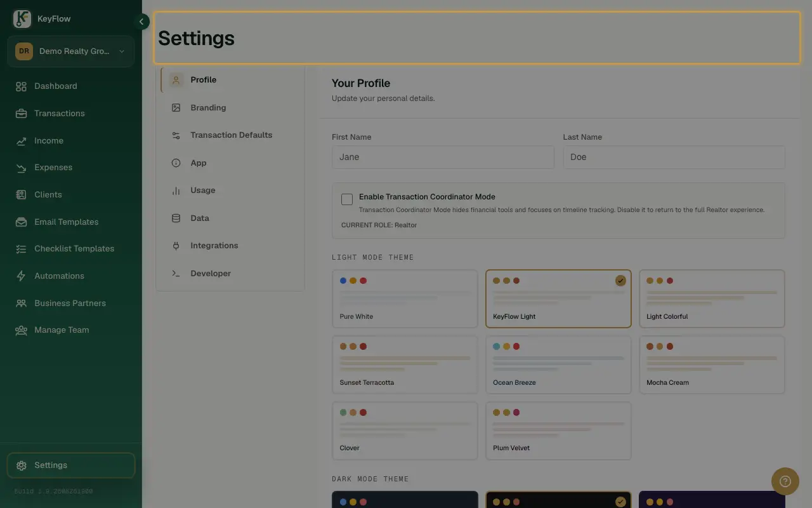The image size is (812, 508).
Task: Open the Data settings tab
Action: click(x=230, y=218)
